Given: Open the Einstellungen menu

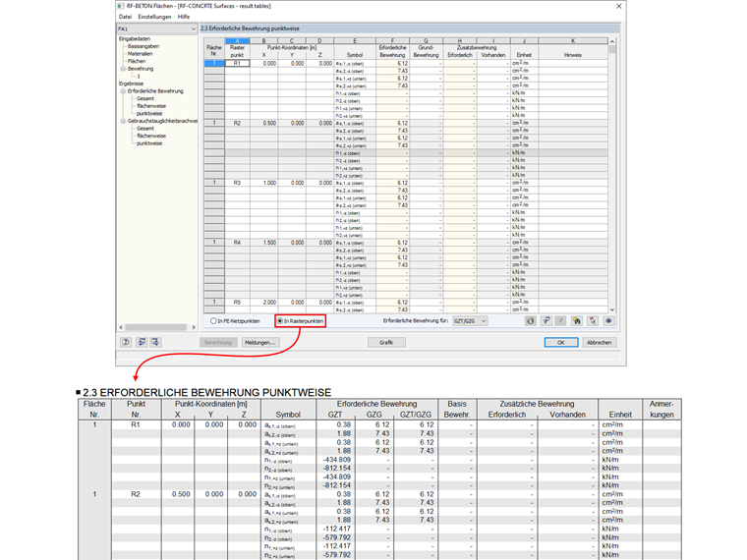Looking at the screenshot, I should coord(154,17).
